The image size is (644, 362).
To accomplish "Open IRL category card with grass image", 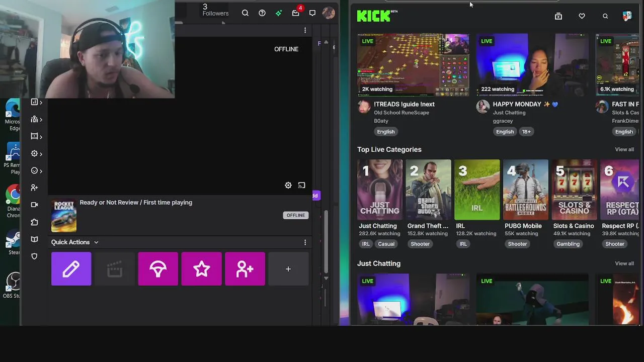I will coord(477,190).
